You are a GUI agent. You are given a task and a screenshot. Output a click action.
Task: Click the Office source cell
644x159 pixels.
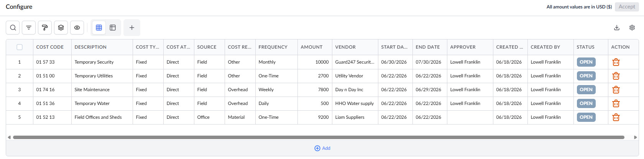click(209, 117)
